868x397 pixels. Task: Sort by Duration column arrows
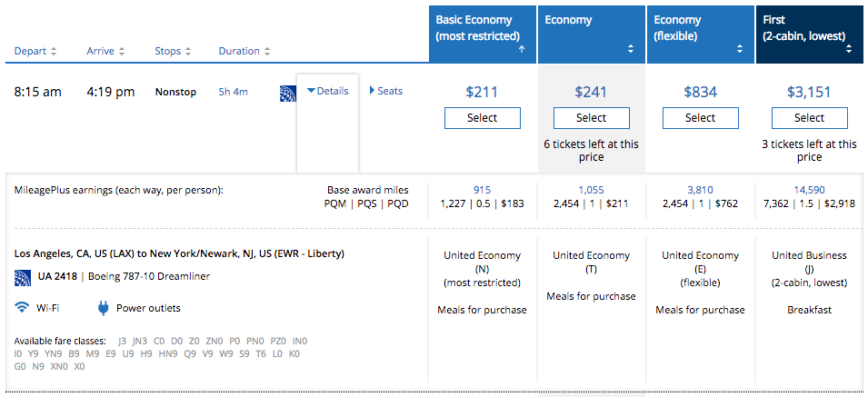point(267,52)
